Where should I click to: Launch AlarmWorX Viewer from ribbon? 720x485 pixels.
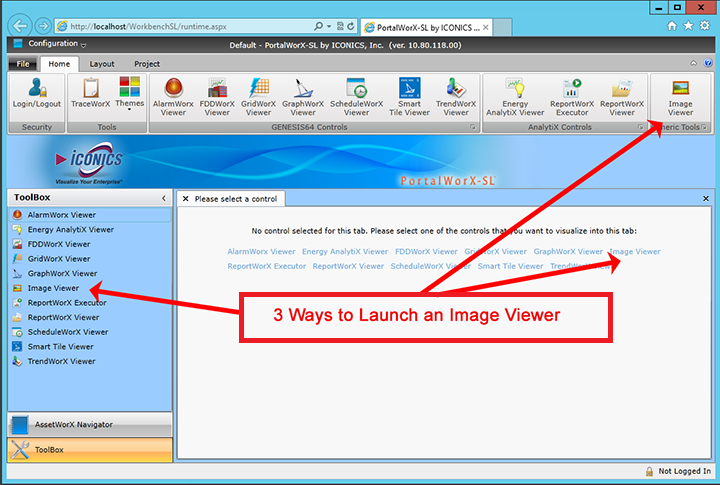(x=173, y=97)
